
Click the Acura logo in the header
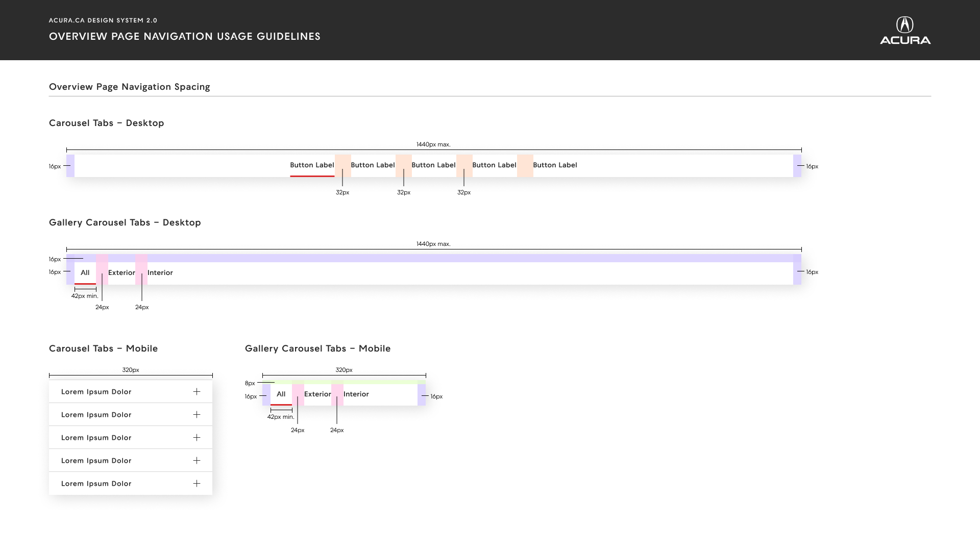click(905, 31)
